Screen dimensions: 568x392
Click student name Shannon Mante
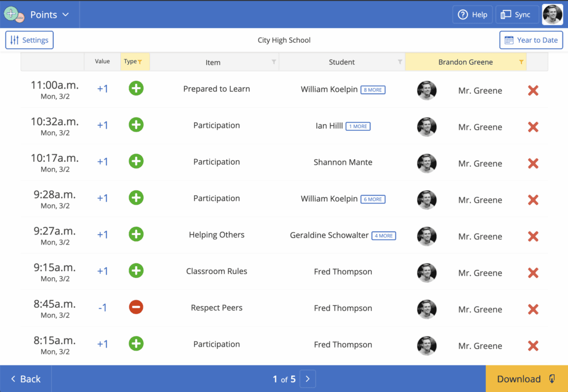point(343,162)
